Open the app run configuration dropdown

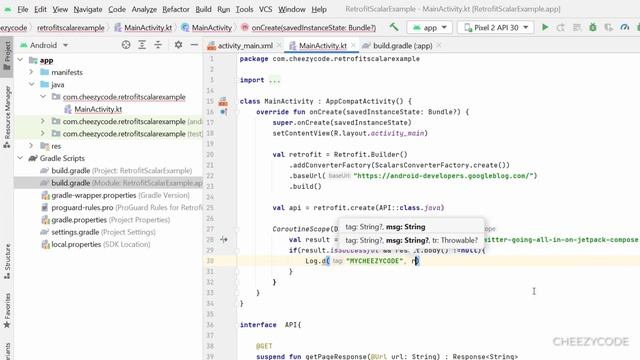(x=429, y=27)
